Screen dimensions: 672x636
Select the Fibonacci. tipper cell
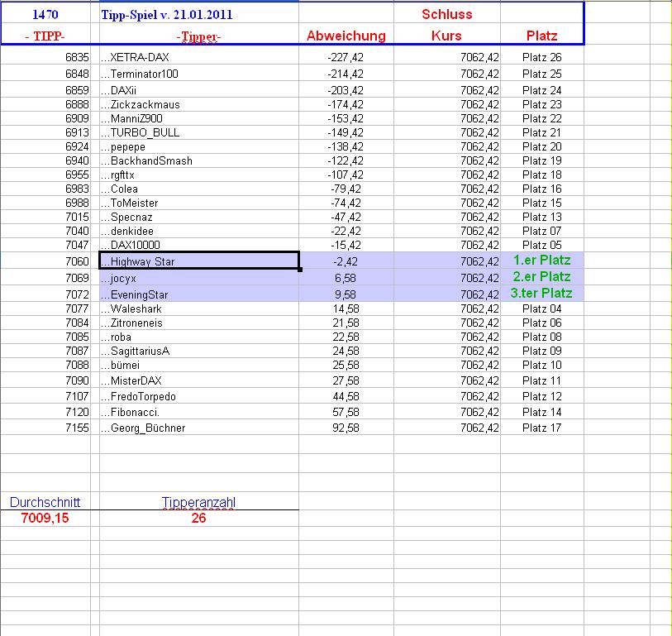tap(199, 412)
